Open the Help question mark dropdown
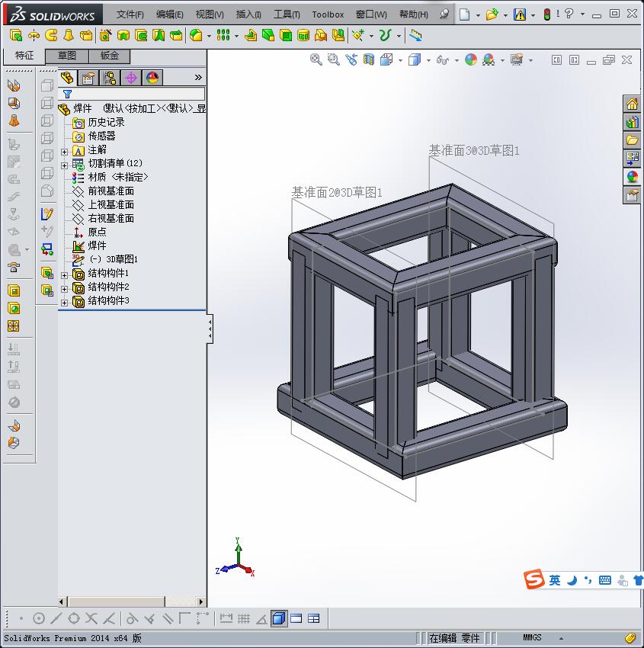The image size is (644, 648). pyautogui.click(x=582, y=14)
